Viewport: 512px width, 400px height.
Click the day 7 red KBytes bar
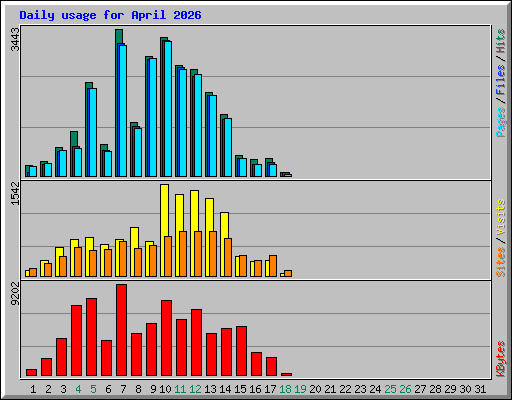122,330
